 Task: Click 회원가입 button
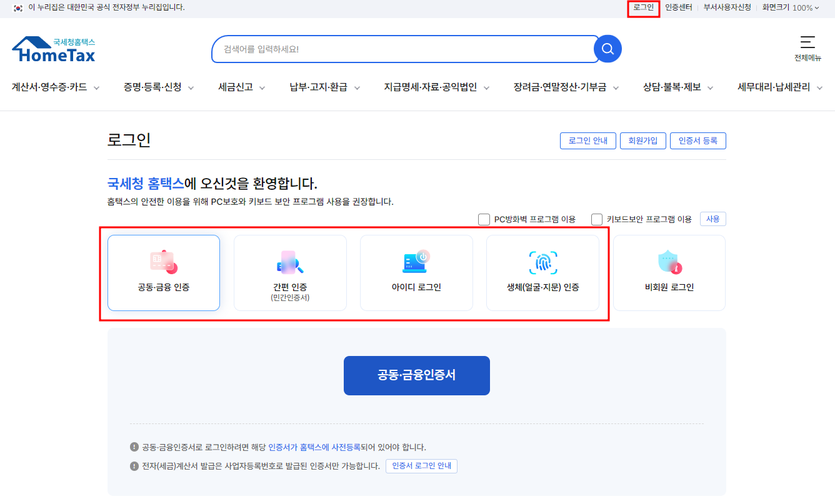[643, 141]
